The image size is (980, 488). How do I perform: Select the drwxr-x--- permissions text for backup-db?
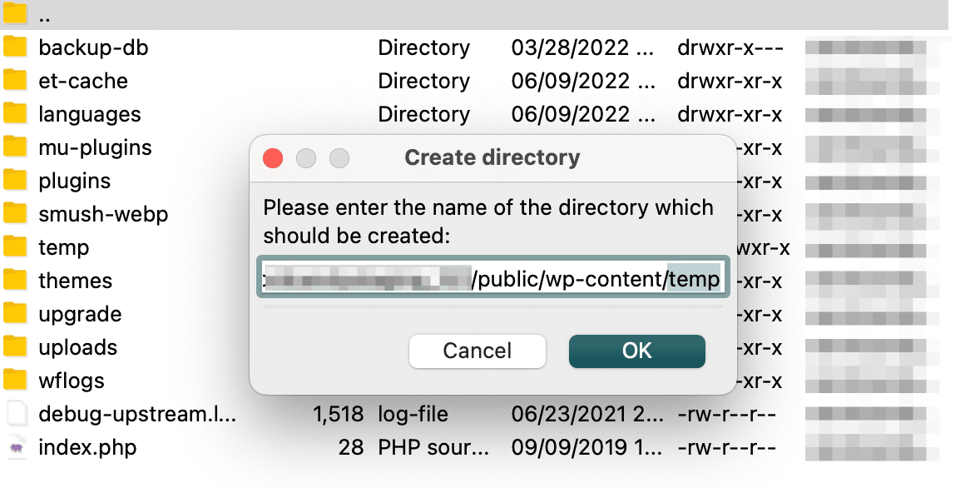point(730,47)
